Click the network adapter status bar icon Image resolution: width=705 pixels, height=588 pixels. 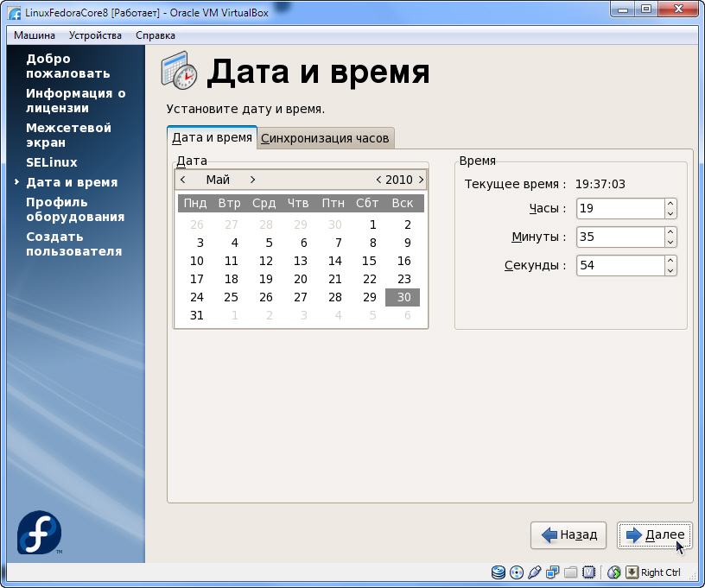tap(553, 572)
